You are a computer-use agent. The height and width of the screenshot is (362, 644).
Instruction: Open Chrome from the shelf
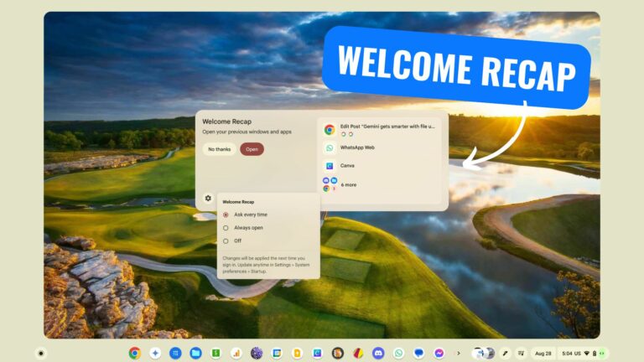click(134, 353)
